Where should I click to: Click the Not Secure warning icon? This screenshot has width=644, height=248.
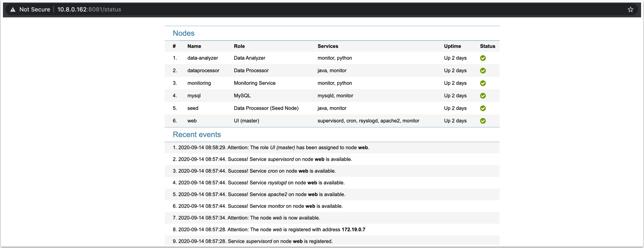[x=13, y=9]
